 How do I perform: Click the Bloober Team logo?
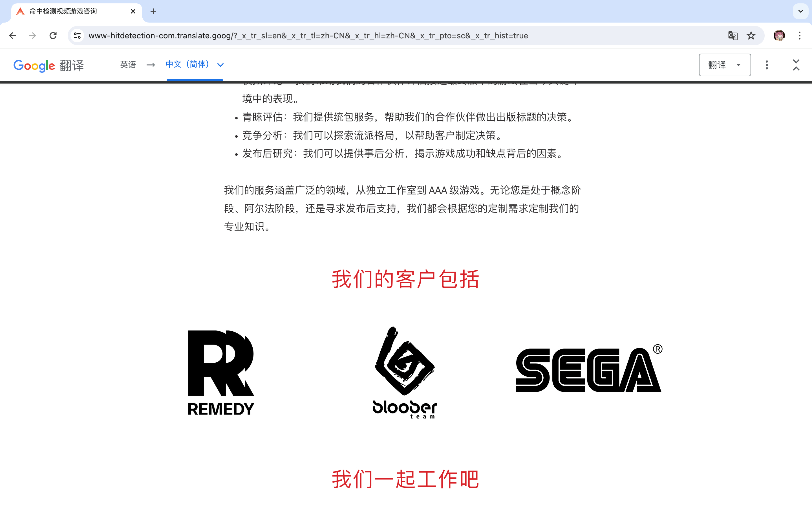[405, 372]
